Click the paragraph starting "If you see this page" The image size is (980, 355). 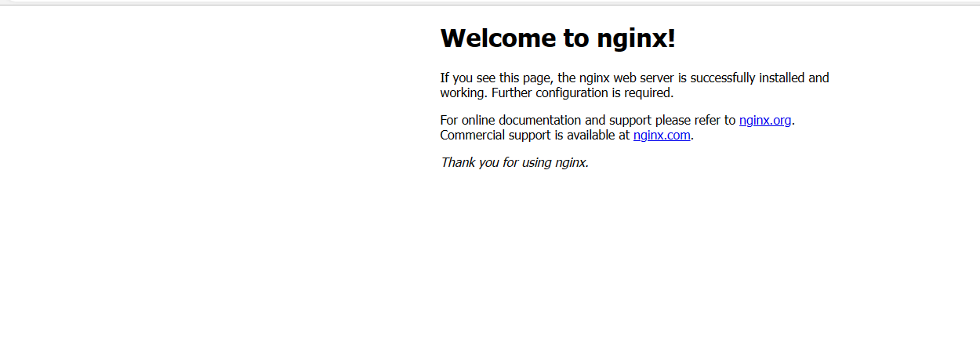[635, 85]
